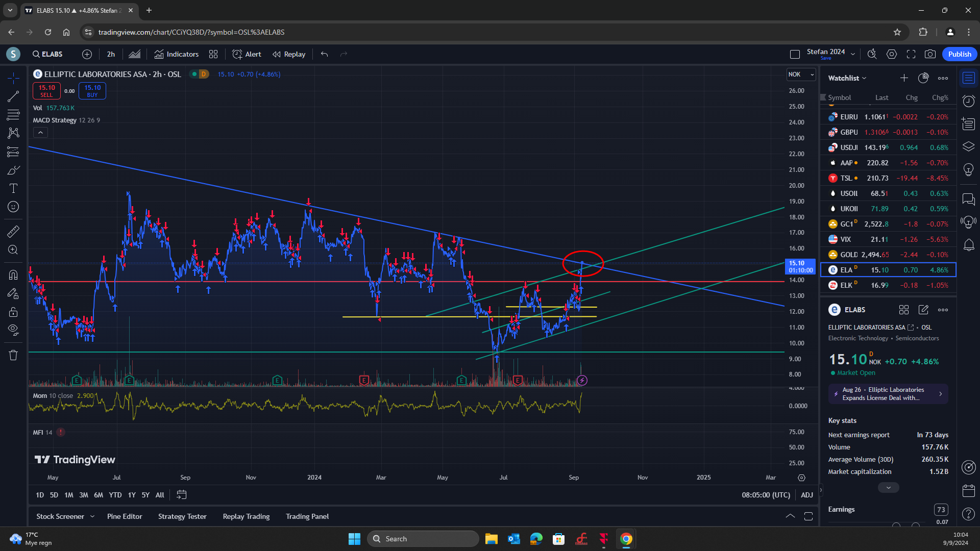Undo the last chart action
The width and height of the screenshot is (980, 551).
pos(324,54)
